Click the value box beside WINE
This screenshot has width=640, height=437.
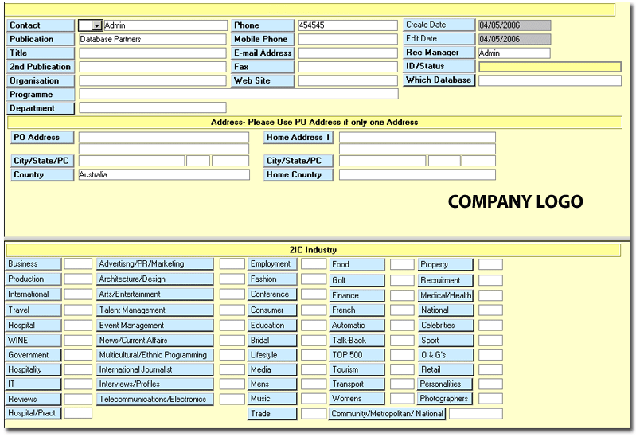click(78, 340)
